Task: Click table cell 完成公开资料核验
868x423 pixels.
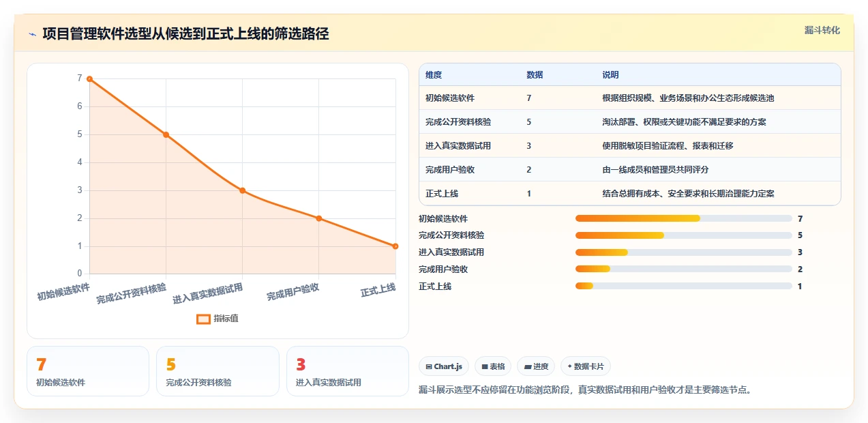Action: [458, 122]
